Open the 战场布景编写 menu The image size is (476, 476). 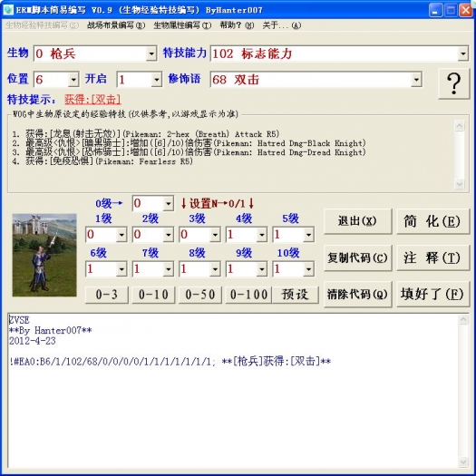tap(116, 25)
